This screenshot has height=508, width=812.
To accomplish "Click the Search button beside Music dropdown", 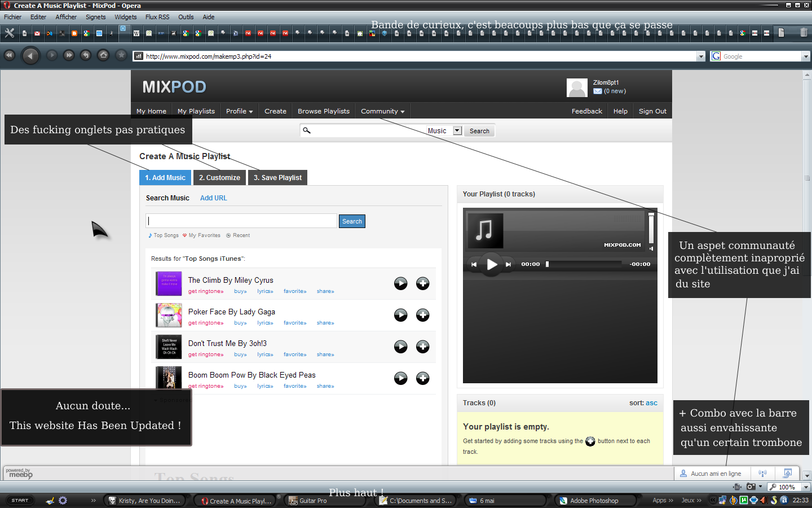I will (x=479, y=131).
